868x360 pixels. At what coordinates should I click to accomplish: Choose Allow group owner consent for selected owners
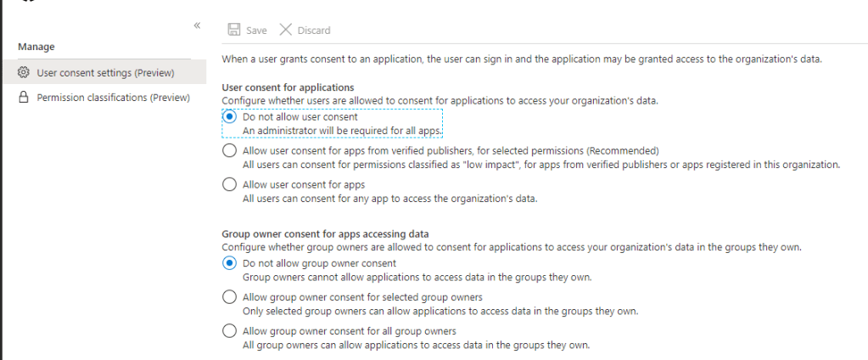tap(229, 297)
